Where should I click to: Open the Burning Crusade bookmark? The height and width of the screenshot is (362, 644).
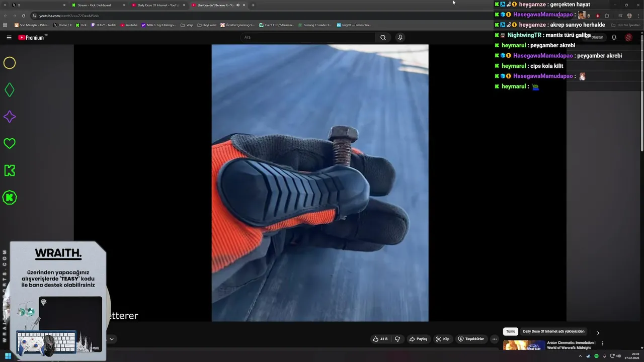pyautogui.click(x=314, y=25)
